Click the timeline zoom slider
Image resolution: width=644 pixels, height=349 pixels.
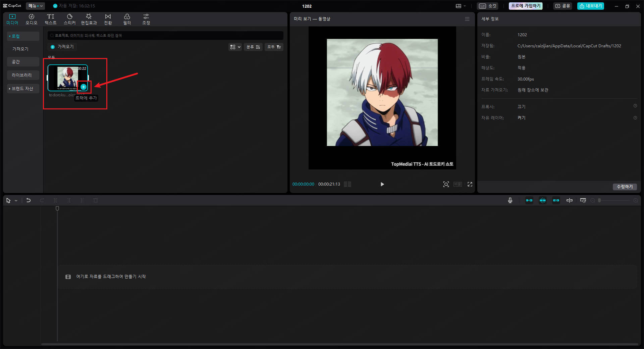[614, 200]
